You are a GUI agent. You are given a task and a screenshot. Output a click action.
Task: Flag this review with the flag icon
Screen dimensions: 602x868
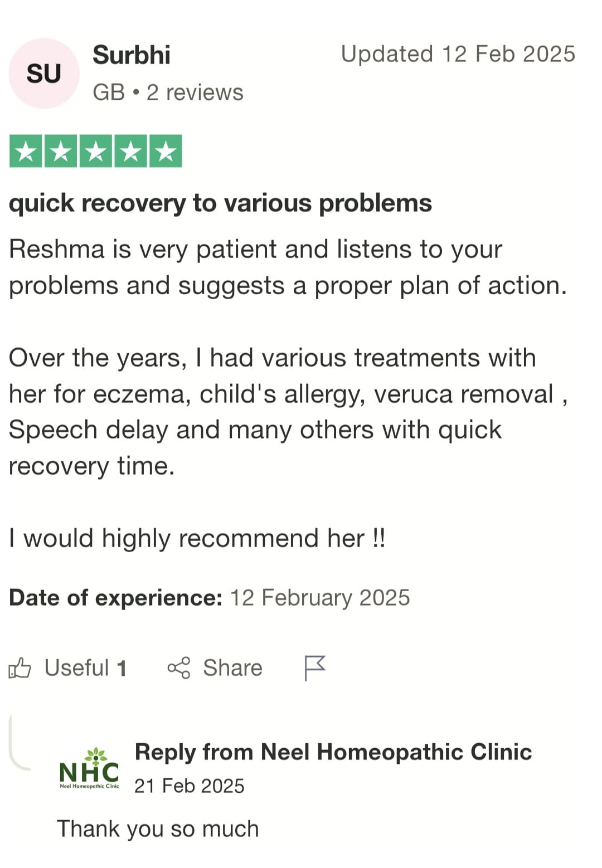pos(314,667)
